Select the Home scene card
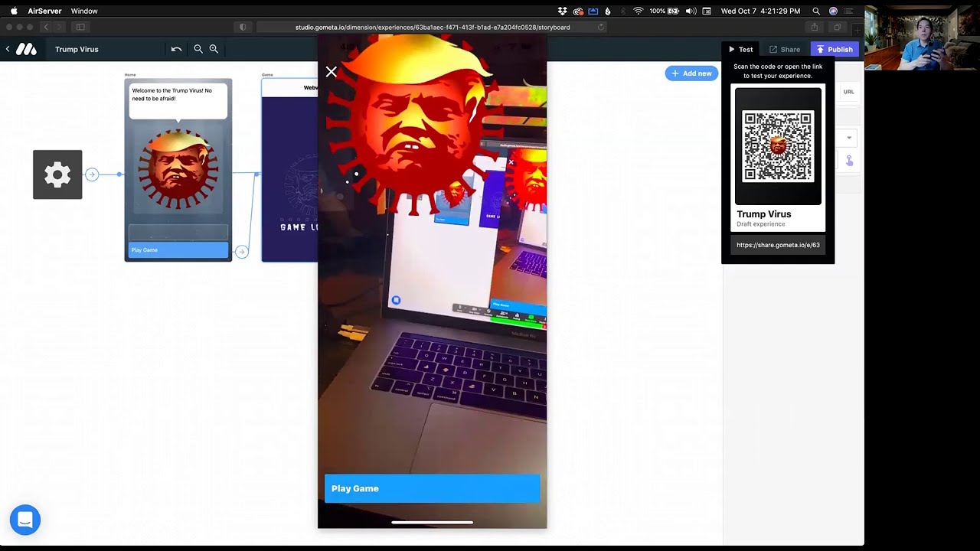 click(x=178, y=170)
